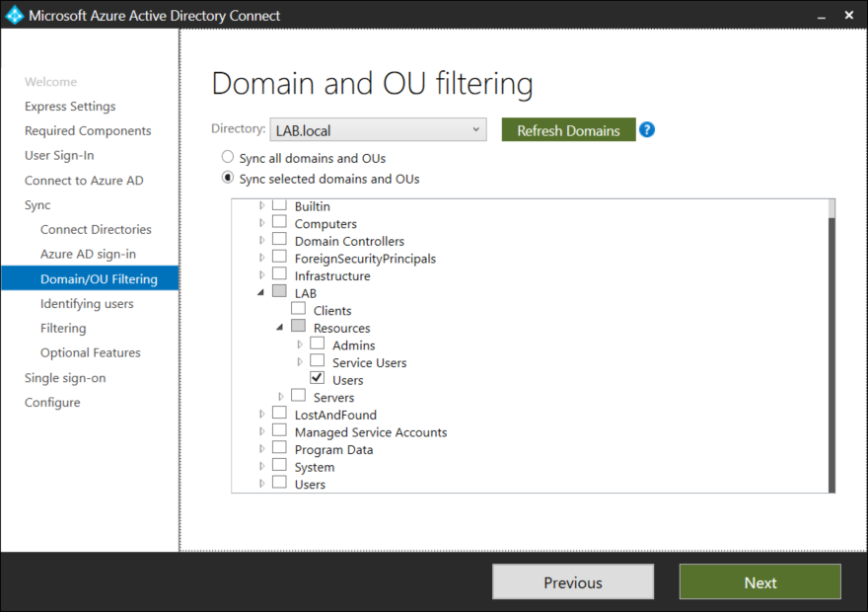This screenshot has height=612, width=868.
Task: Expand the System tree node
Action: pyautogui.click(x=261, y=466)
